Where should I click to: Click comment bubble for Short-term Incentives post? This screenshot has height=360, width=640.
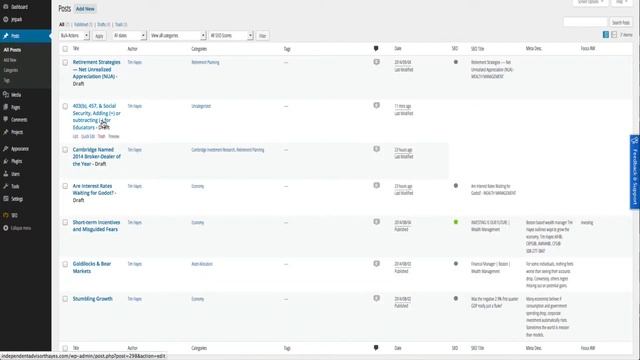[376, 222]
